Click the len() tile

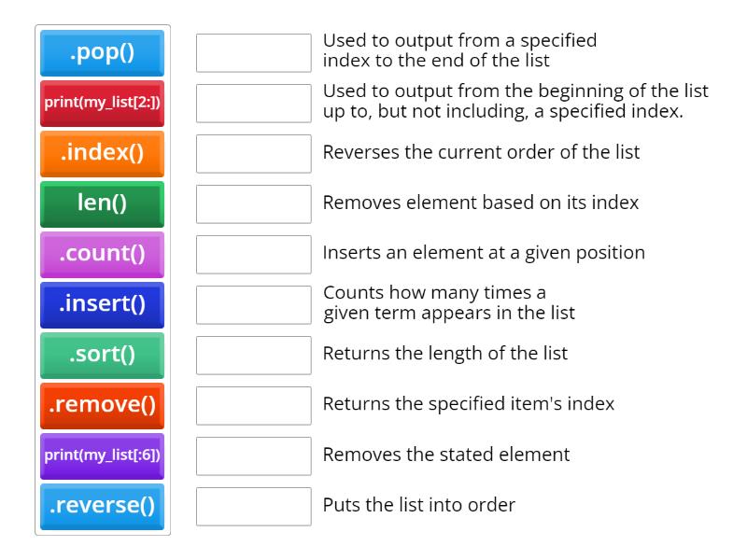[x=102, y=204]
